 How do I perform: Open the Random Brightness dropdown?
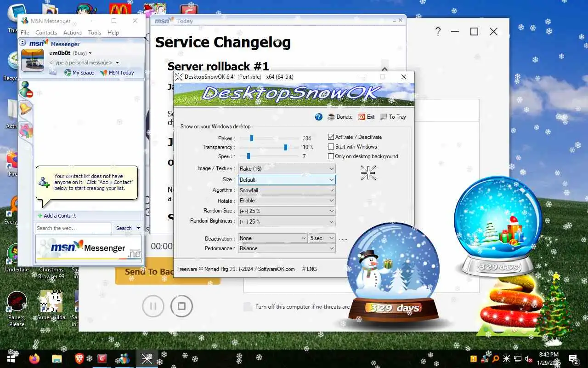point(287,221)
